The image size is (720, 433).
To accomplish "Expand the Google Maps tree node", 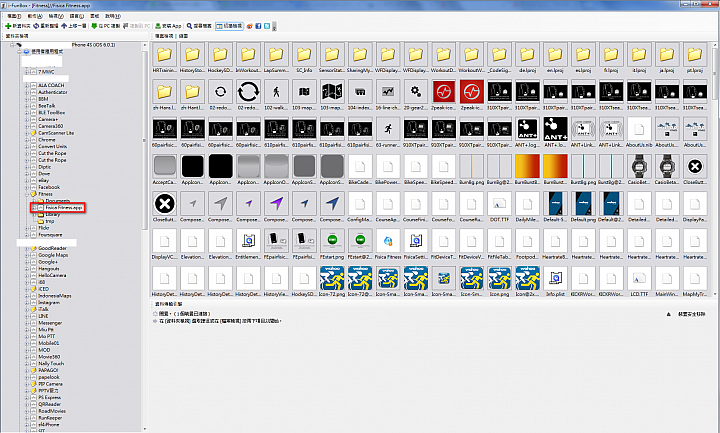I will pyautogui.click(x=27, y=255).
